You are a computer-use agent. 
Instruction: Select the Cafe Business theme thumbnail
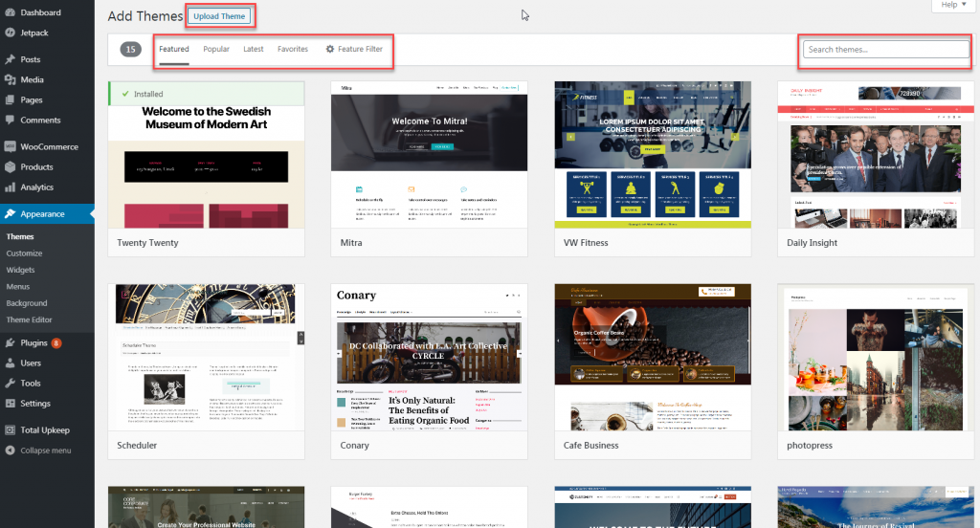pyautogui.click(x=653, y=357)
